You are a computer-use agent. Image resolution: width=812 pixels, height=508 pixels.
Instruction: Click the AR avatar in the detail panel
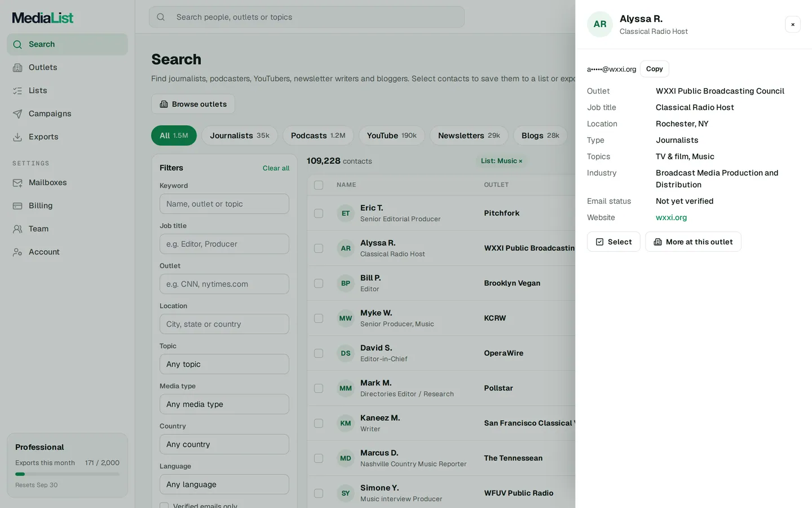click(x=600, y=24)
